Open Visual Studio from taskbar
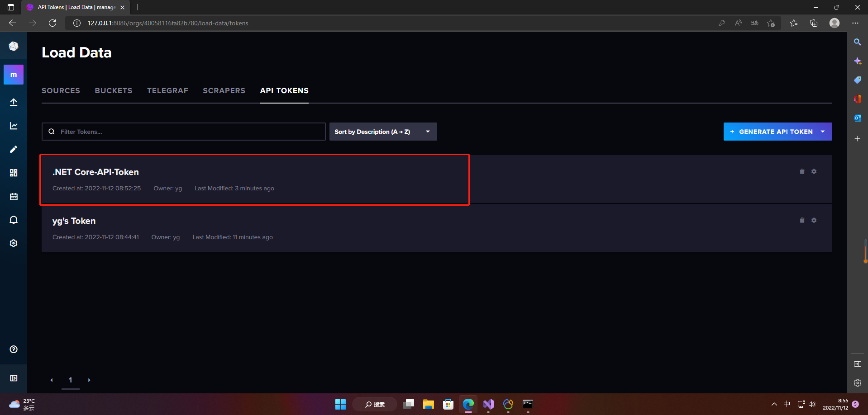Image resolution: width=868 pixels, height=415 pixels. [488, 404]
